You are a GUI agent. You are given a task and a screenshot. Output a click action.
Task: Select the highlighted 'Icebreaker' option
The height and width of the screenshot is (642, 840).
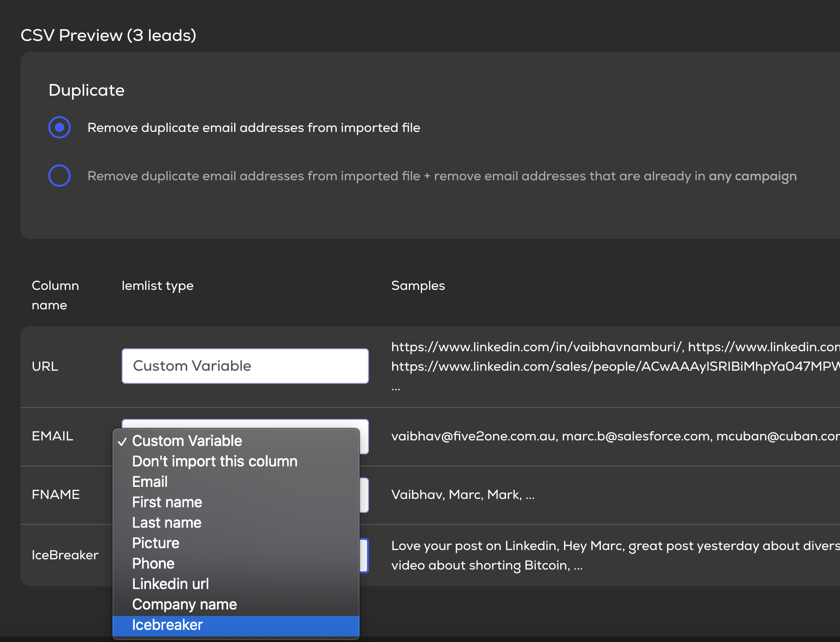click(x=167, y=625)
